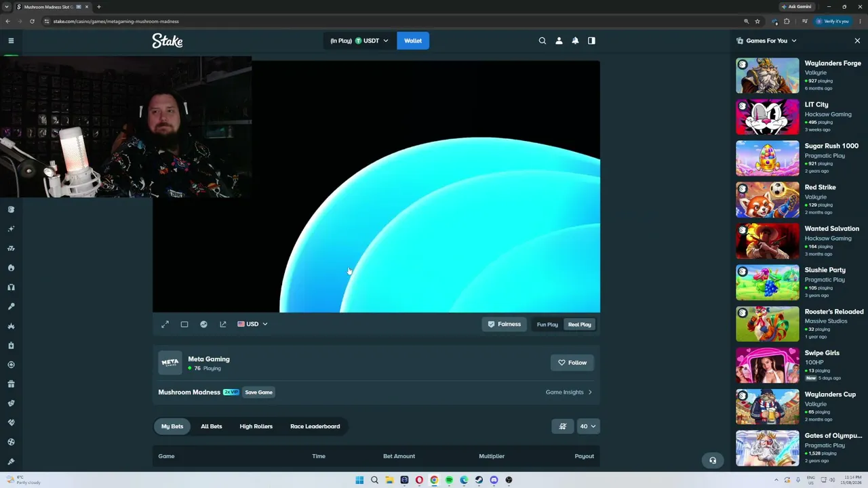Open a new browser tab
This screenshot has width=868, height=488.
tap(99, 7)
